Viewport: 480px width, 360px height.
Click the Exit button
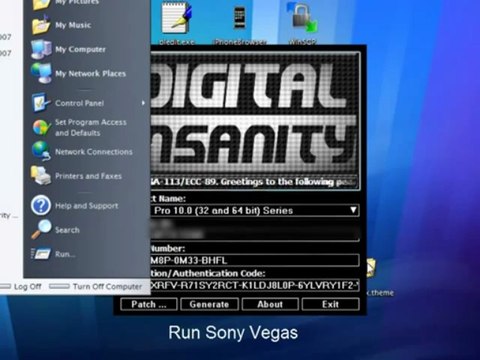330,304
